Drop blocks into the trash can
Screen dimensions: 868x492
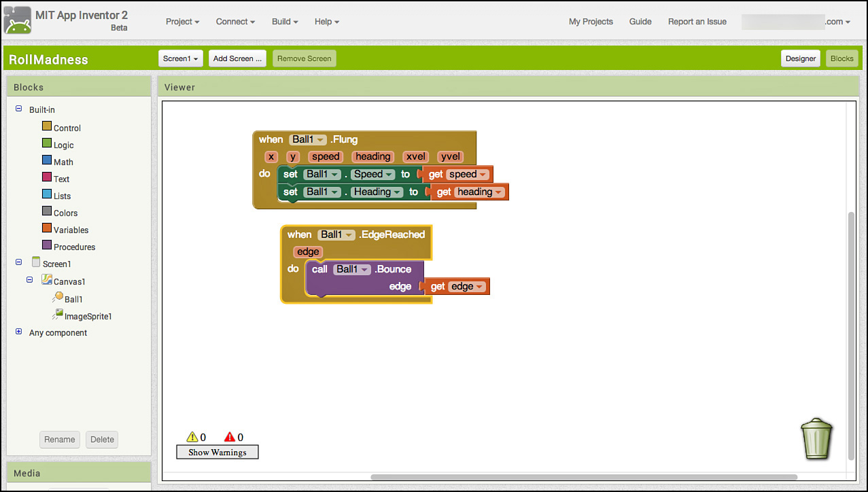(x=816, y=438)
